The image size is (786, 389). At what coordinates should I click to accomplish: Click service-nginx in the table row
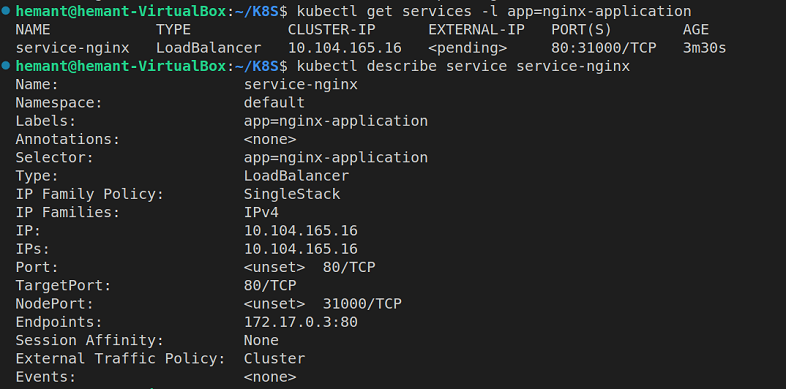click(x=72, y=48)
